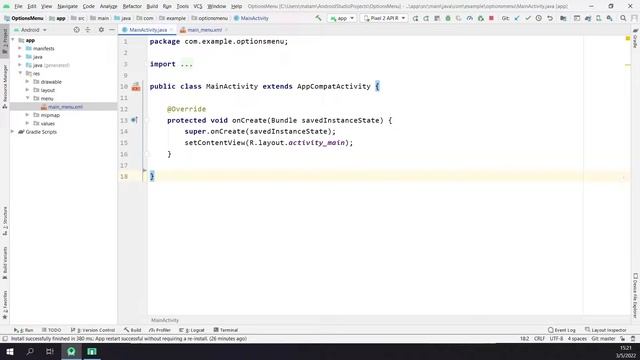Click the CRLF line separator indicator
Image resolution: width=640 pixels, height=360 pixels.
[539, 339]
